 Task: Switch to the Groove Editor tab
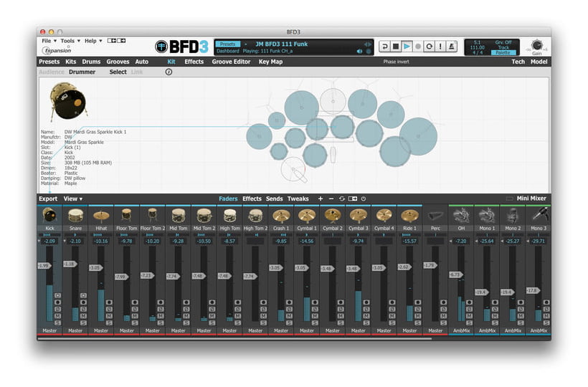pos(231,62)
